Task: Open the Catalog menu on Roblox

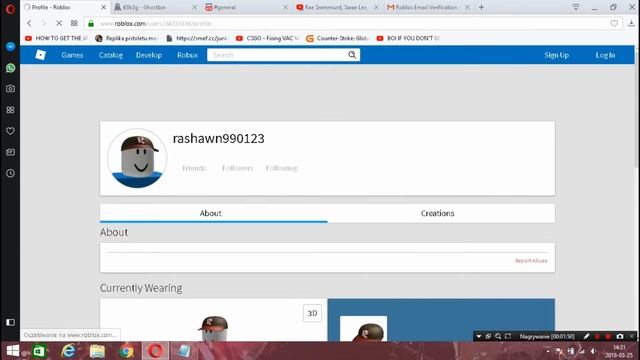Action: [111, 55]
